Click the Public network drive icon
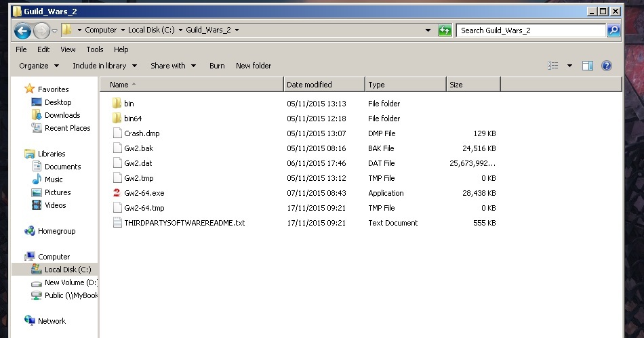This screenshot has height=338, width=644. [37, 295]
